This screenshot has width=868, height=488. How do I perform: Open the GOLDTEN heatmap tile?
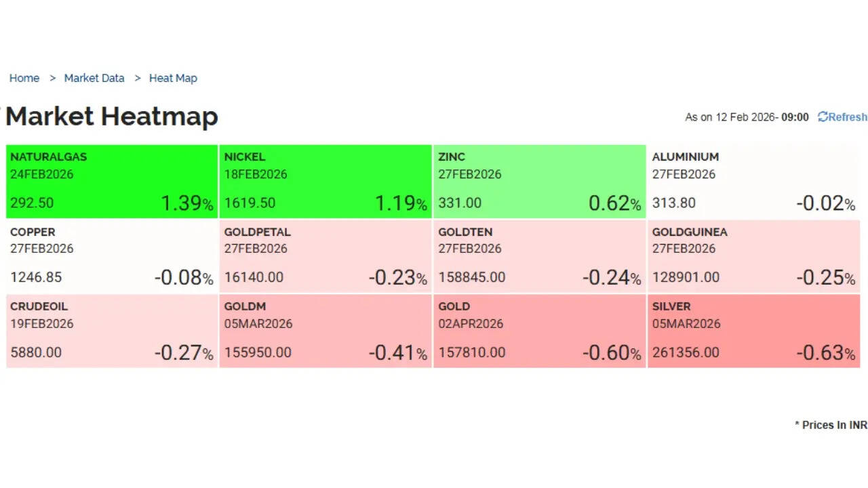click(539, 256)
